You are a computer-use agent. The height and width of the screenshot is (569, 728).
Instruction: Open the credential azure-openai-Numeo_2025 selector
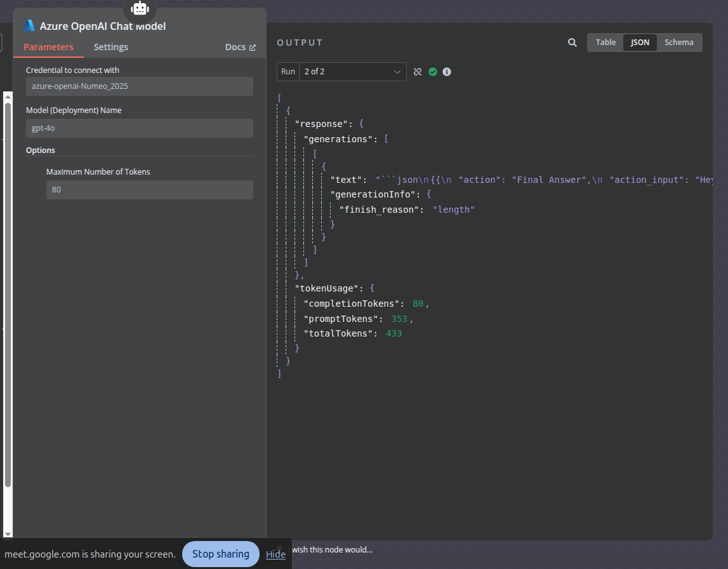[x=140, y=86]
